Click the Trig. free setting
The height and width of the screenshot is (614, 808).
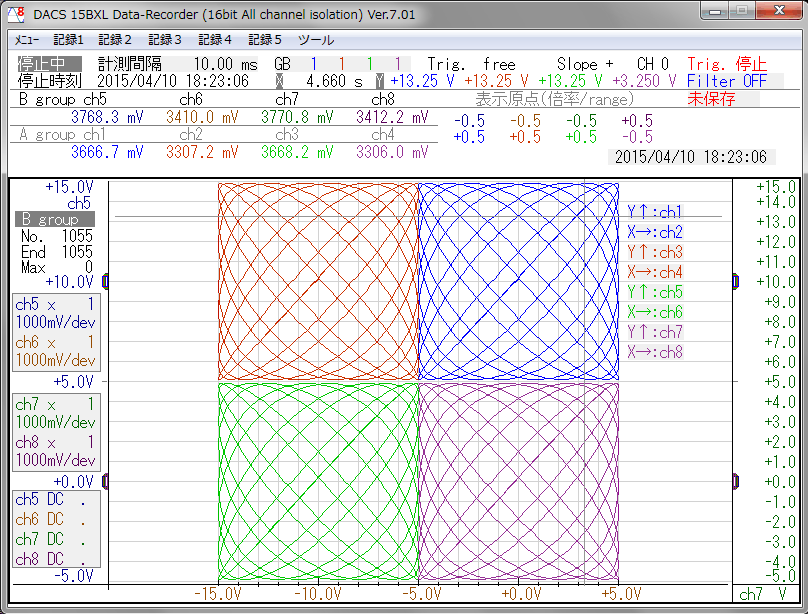472,64
